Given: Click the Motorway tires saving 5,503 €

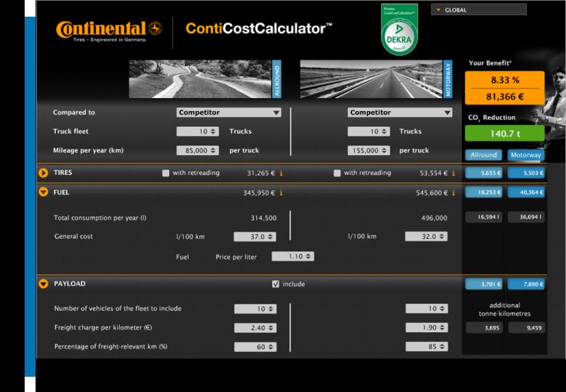Looking at the screenshot, I should (x=526, y=173).
